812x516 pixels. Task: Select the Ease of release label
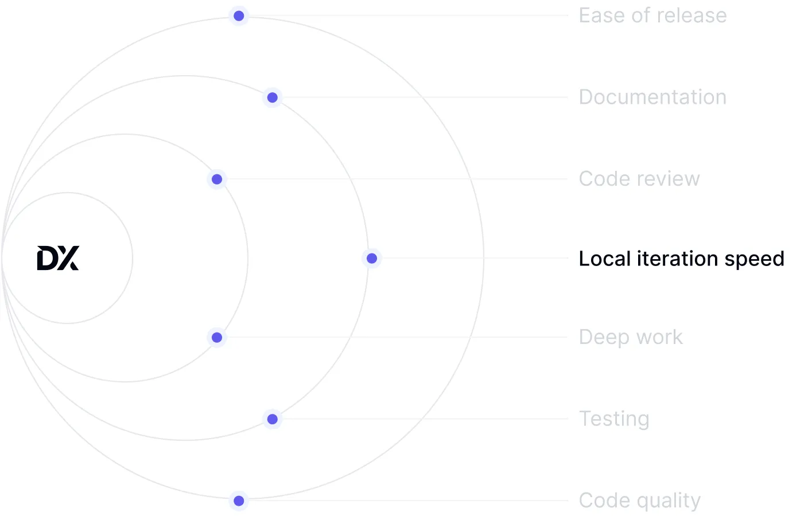[652, 15]
